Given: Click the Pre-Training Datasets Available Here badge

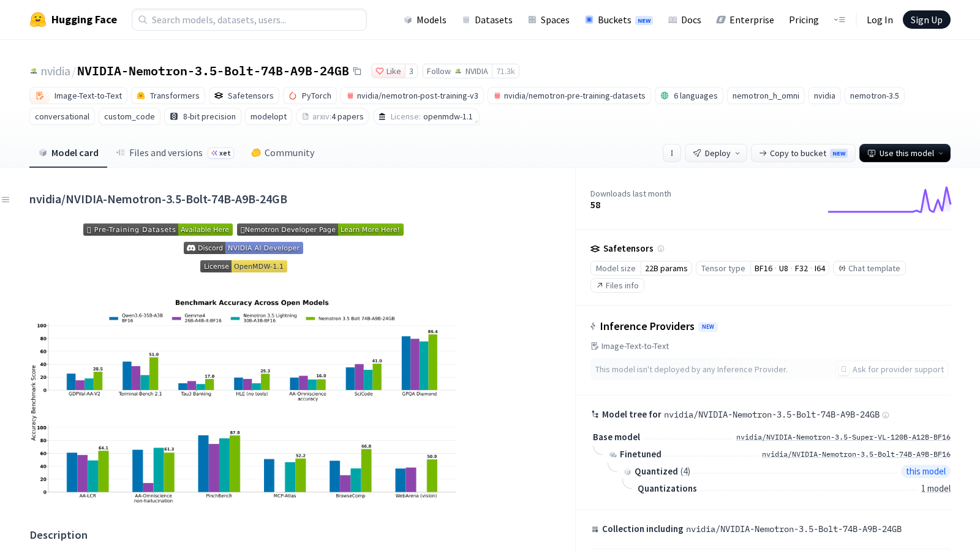Looking at the screenshot, I should click(158, 230).
